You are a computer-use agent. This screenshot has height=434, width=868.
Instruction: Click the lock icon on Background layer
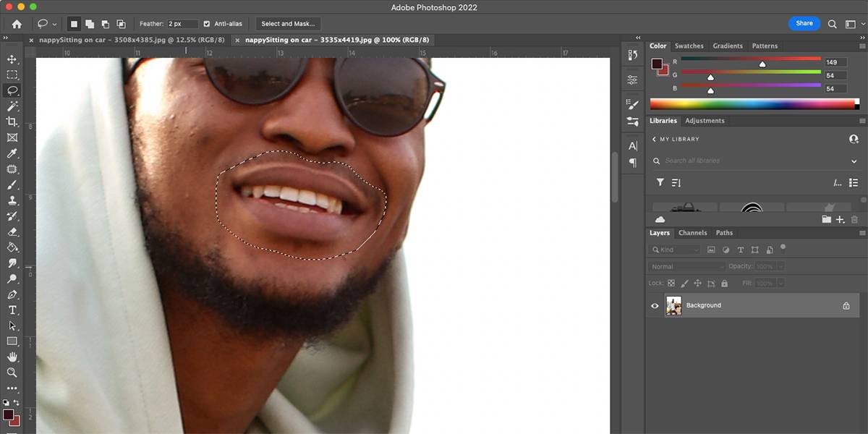[x=846, y=306]
